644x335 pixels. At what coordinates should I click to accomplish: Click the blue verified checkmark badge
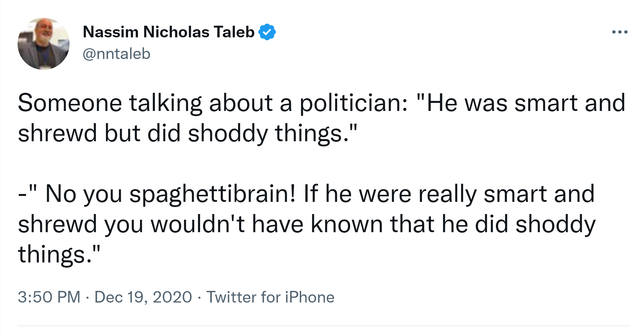point(267,32)
